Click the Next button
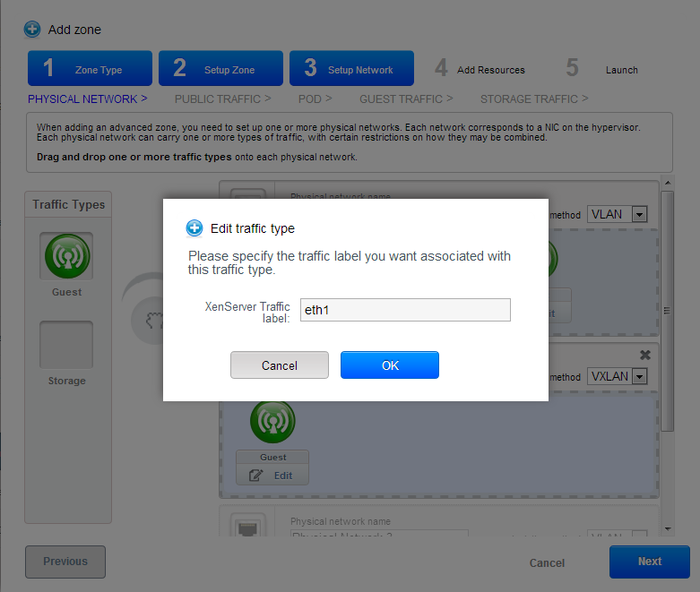This screenshot has height=592, width=700. 650,562
